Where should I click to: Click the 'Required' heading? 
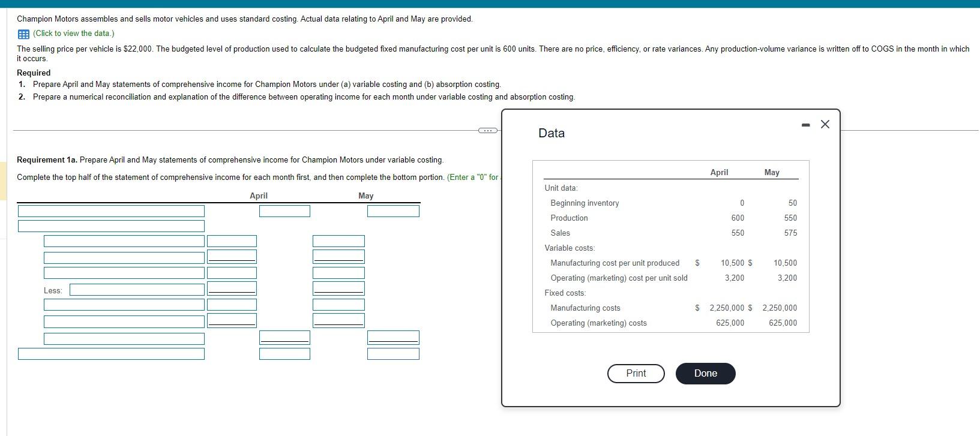coord(34,73)
